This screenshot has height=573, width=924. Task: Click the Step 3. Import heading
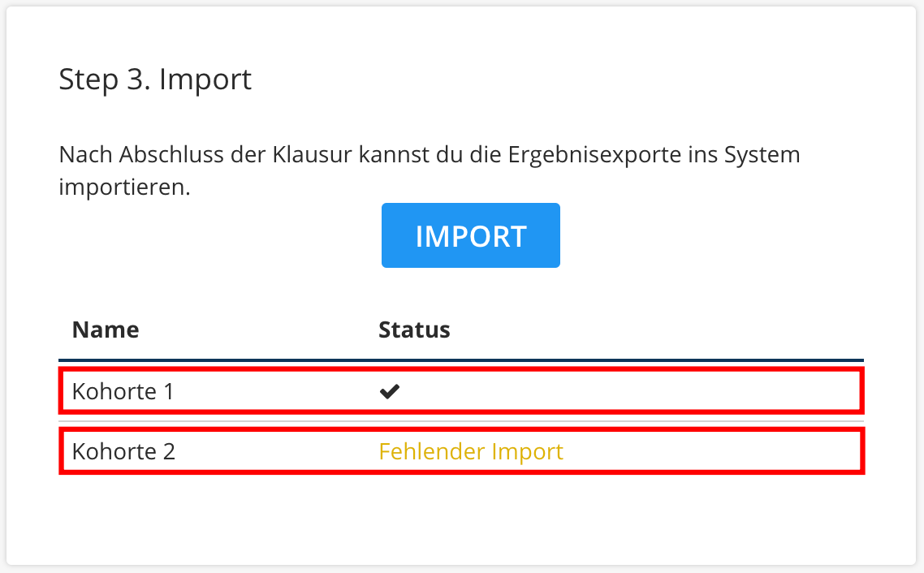155,80
